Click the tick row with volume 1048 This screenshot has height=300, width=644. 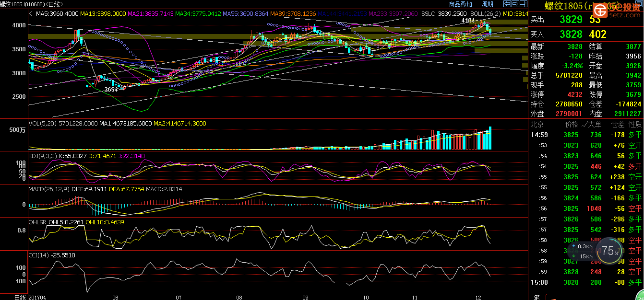point(586,208)
